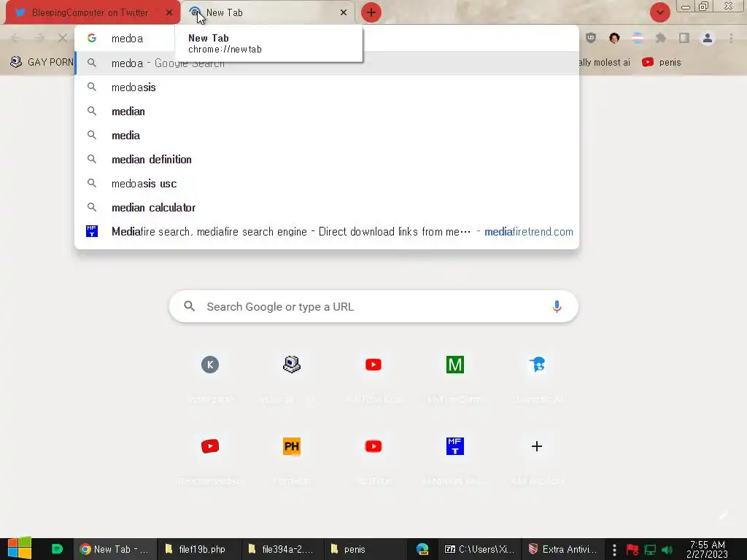The height and width of the screenshot is (560, 747).
Task: Switch to 'New Tab' Chrome taskbar button
Action: 115,549
